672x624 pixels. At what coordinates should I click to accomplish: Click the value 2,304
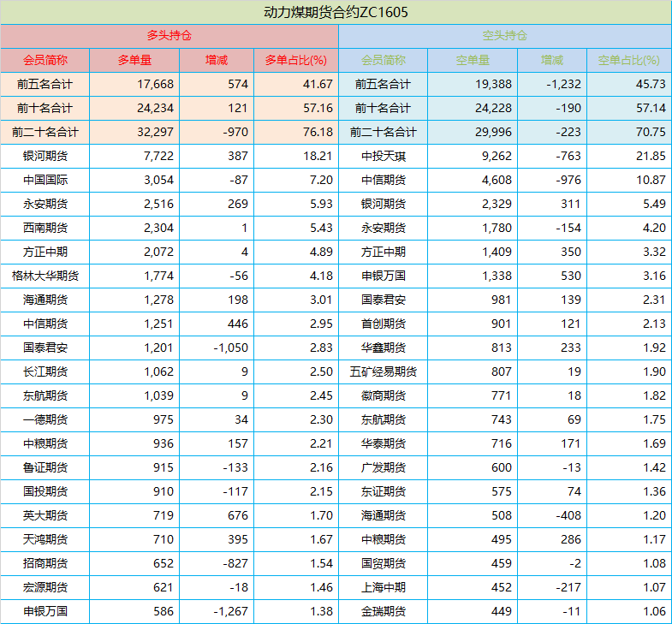click(158, 228)
